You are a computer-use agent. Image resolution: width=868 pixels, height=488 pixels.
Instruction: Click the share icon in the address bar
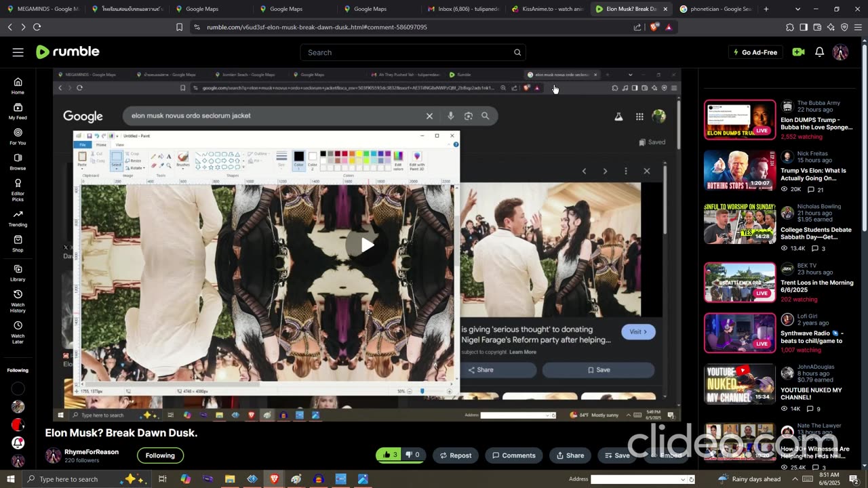click(637, 27)
